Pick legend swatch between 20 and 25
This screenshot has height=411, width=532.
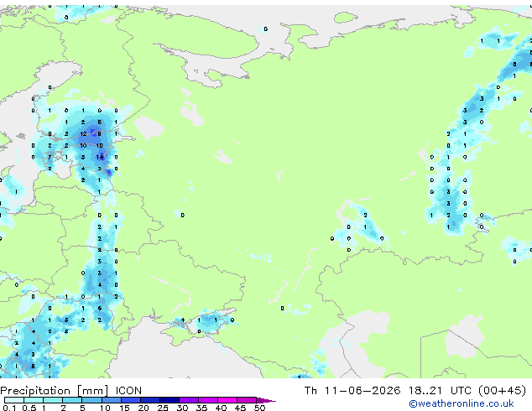150,400
